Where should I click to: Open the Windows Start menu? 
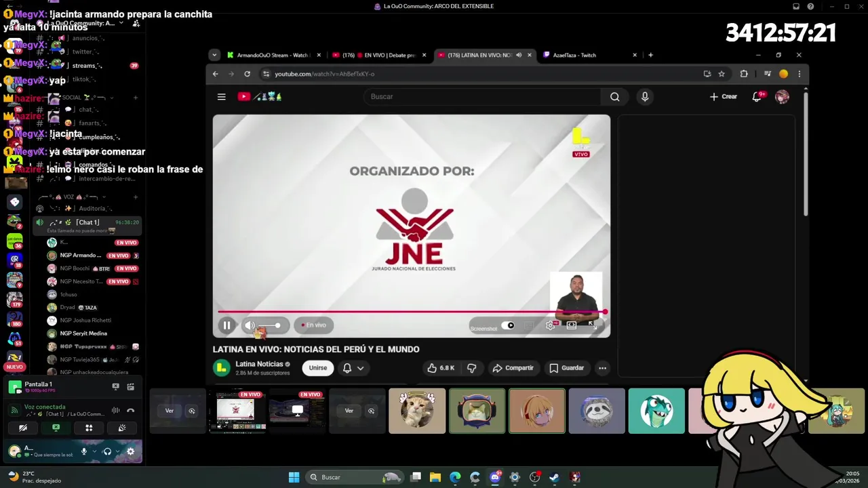294,477
